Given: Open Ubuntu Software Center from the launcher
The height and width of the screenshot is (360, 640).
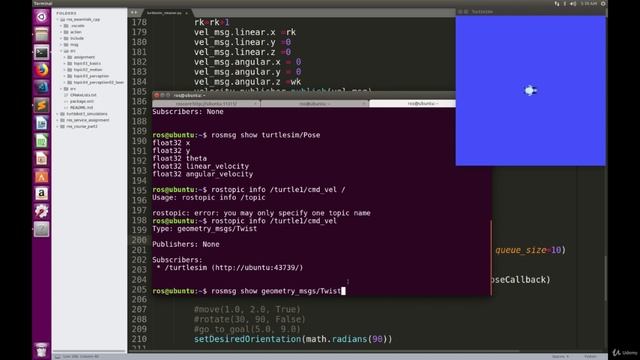Looking at the screenshot, I should pyautogui.click(x=41, y=176).
